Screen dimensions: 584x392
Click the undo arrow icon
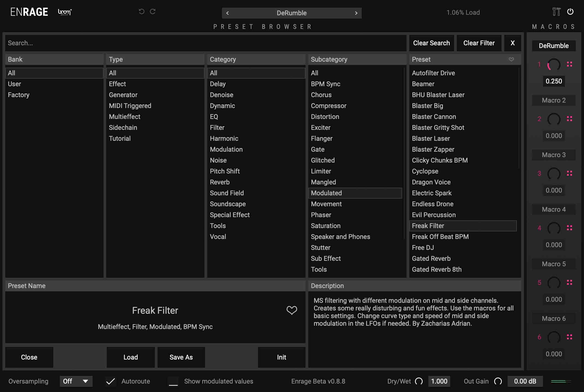tap(141, 11)
